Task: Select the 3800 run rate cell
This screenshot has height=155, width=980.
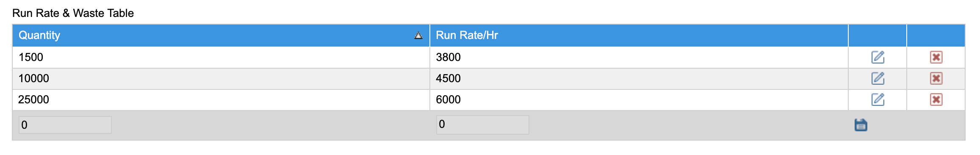Action: 639,57
